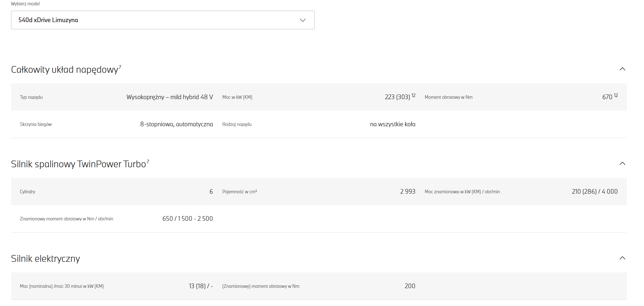
Task: Click the Cylindry label
Action: (x=28, y=192)
